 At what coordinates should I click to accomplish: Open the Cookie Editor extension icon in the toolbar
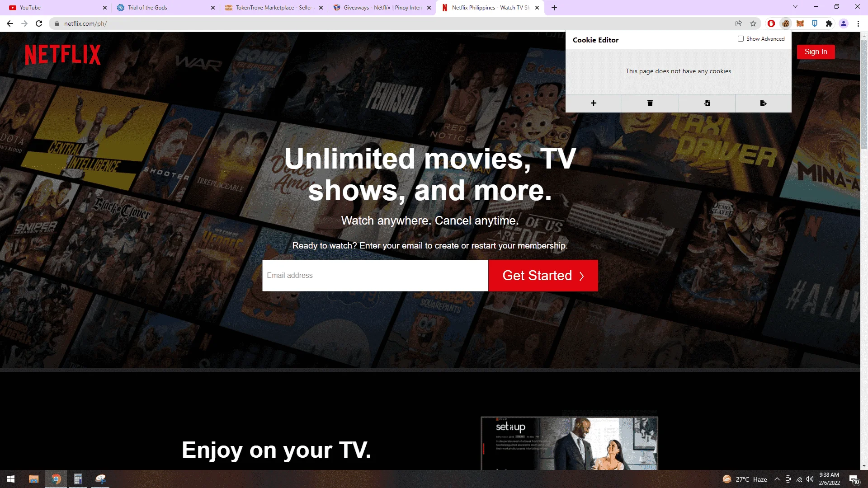pos(786,23)
